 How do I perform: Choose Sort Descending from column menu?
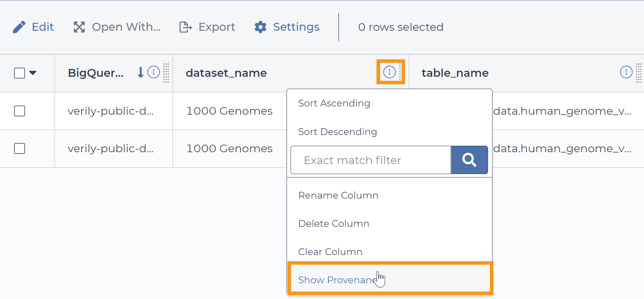click(x=337, y=132)
